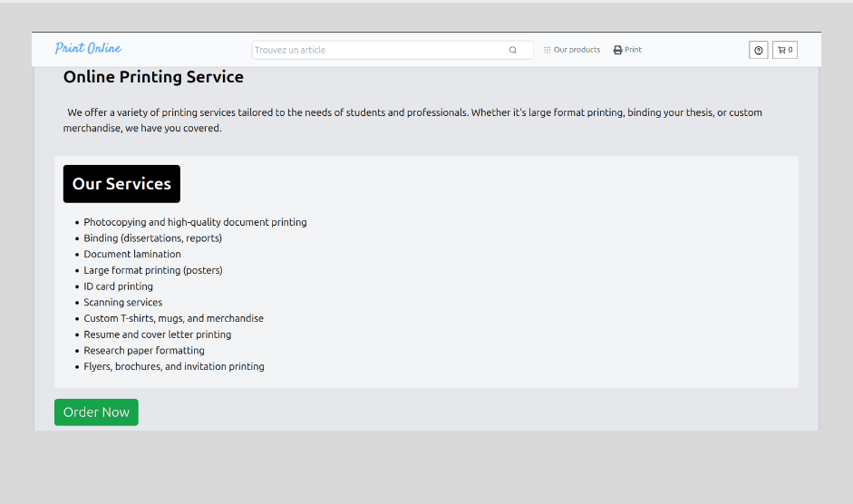Click the Print link with printer icon
The image size is (853, 504).
(627, 50)
